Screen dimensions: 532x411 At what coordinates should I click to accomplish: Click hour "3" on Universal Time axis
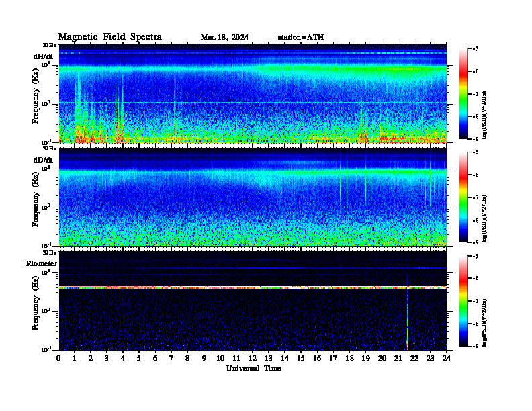click(107, 358)
